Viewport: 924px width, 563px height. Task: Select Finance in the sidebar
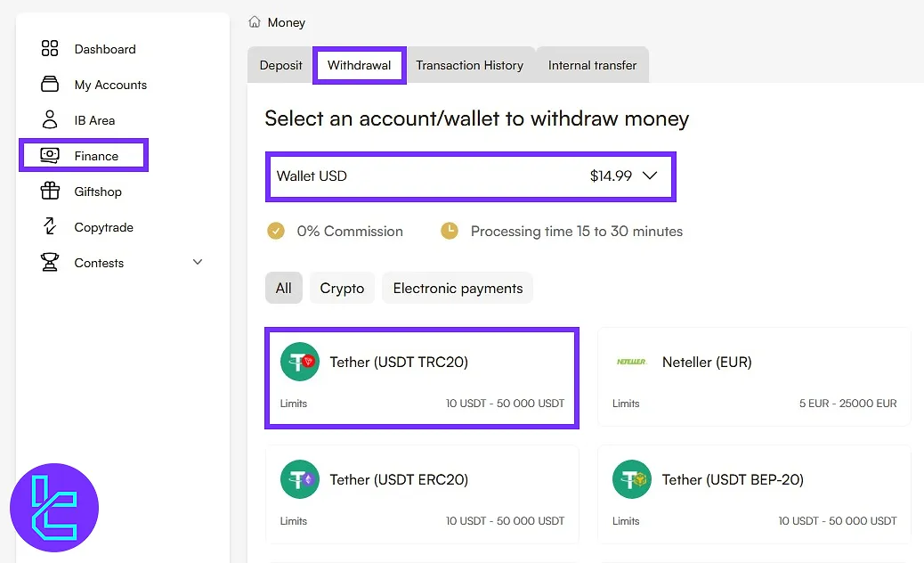pyautogui.click(x=84, y=156)
